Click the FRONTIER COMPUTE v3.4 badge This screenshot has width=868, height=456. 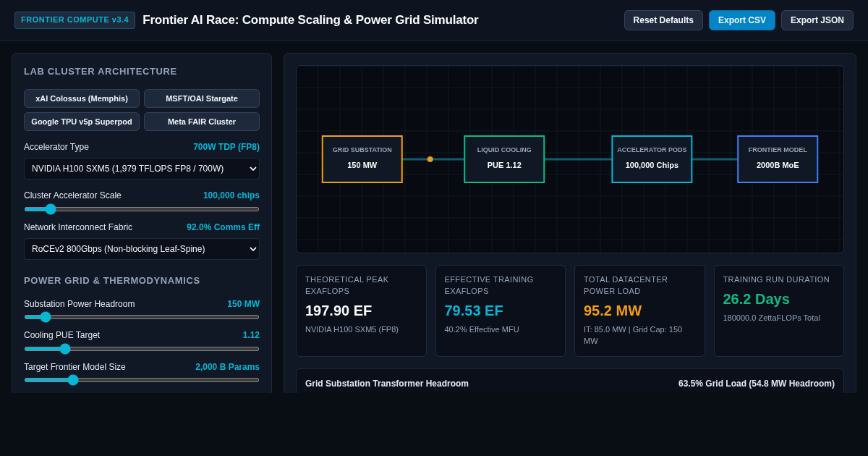pyautogui.click(x=75, y=20)
